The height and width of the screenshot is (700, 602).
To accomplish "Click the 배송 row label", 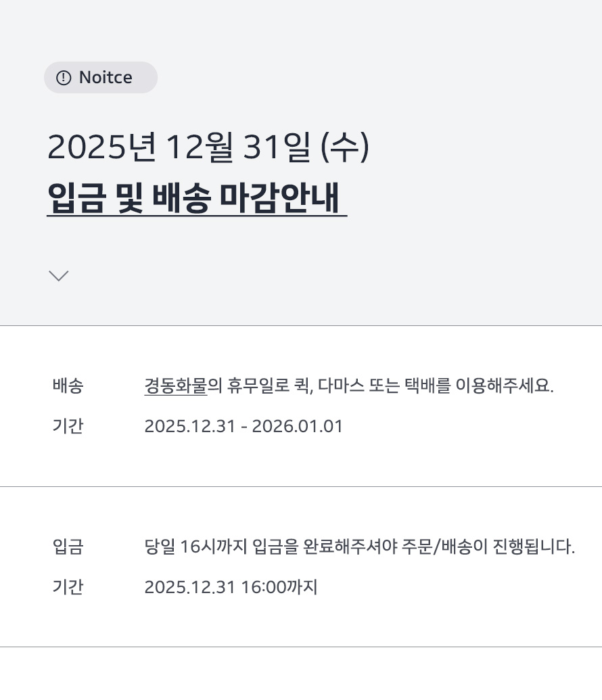I will click(68, 386).
